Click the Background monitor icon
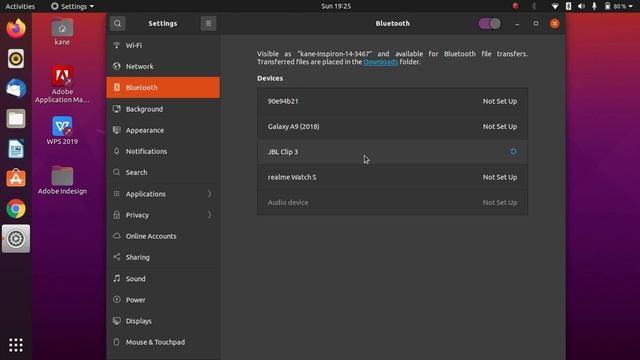 tap(117, 109)
